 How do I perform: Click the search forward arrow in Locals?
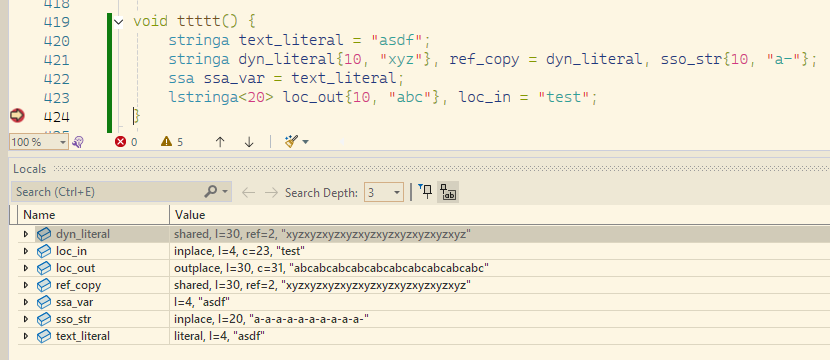271,192
